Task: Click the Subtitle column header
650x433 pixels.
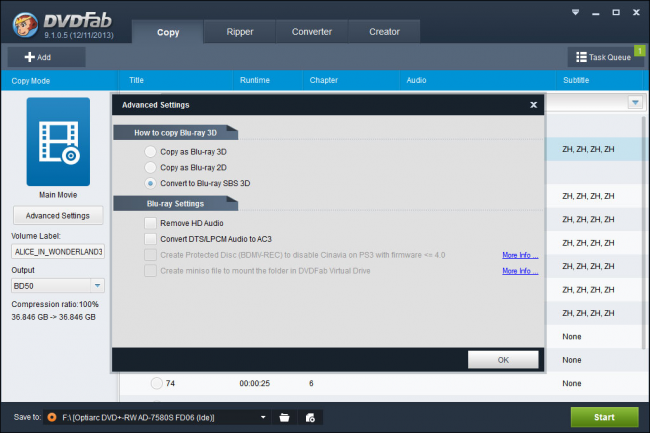Action: coord(576,80)
